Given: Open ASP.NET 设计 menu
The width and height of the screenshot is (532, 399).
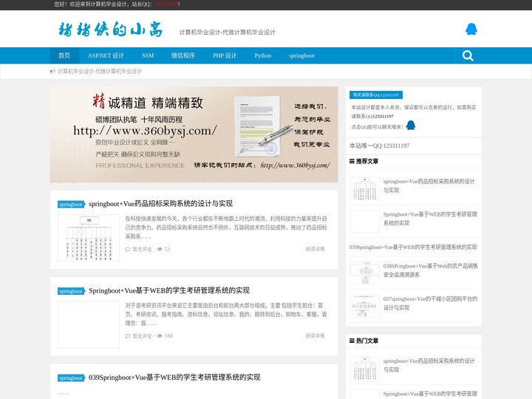Looking at the screenshot, I should (x=106, y=55).
